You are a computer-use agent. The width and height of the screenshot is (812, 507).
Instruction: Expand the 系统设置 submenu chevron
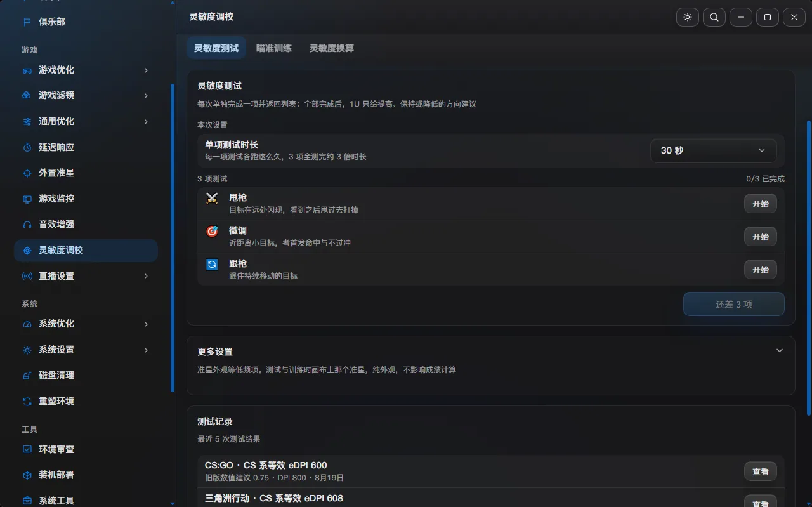(146, 350)
